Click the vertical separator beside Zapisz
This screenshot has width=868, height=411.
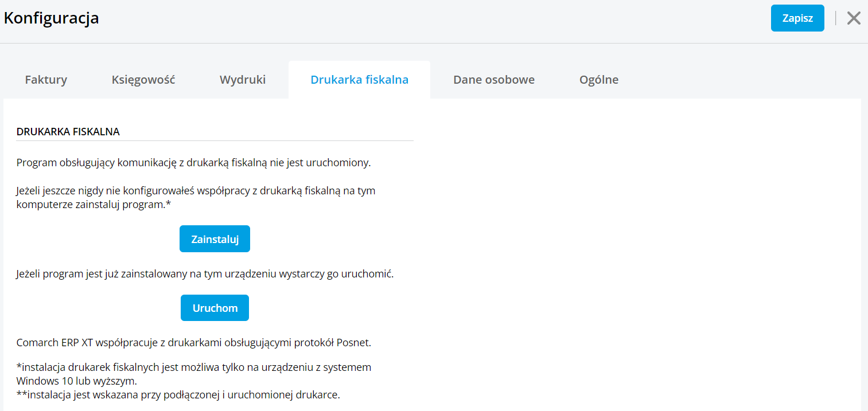click(835, 18)
